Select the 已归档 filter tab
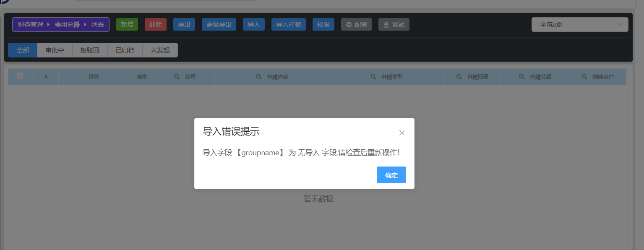 coord(125,50)
